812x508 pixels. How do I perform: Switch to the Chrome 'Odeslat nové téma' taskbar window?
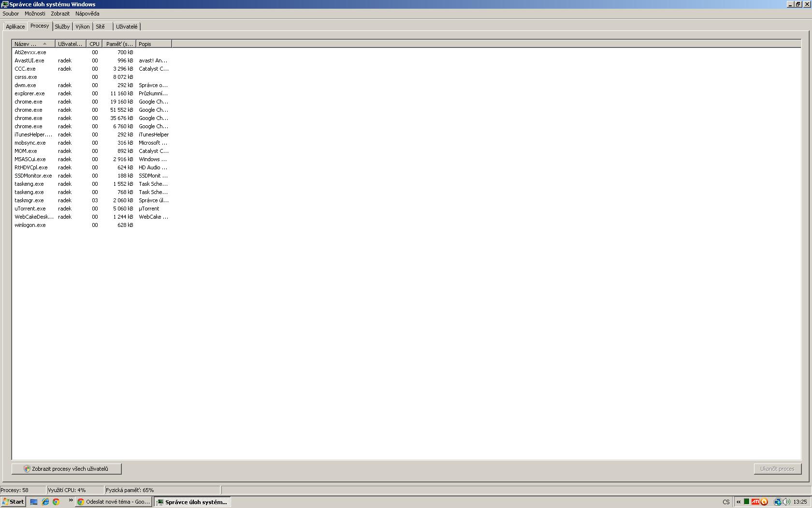(114, 502)
